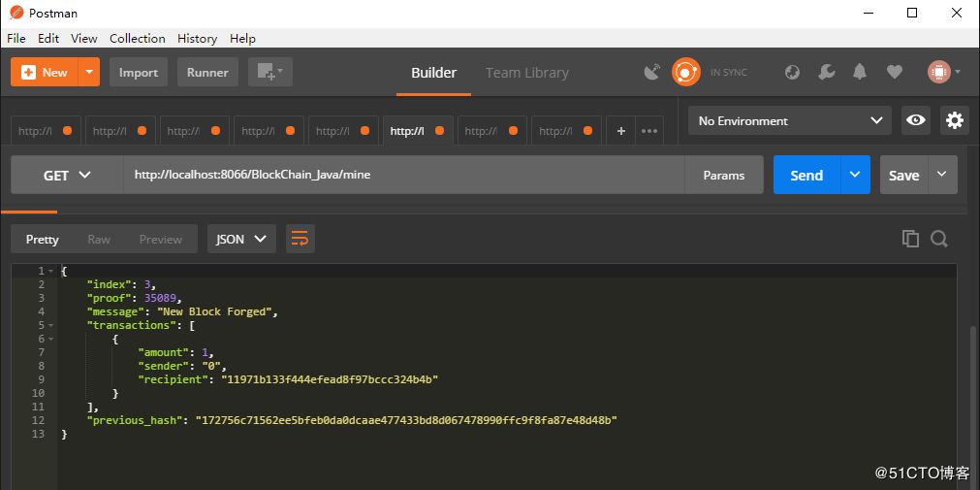Open the settings wrench icon
This screenshot has width=980, height=490.
tap(826, 72)
